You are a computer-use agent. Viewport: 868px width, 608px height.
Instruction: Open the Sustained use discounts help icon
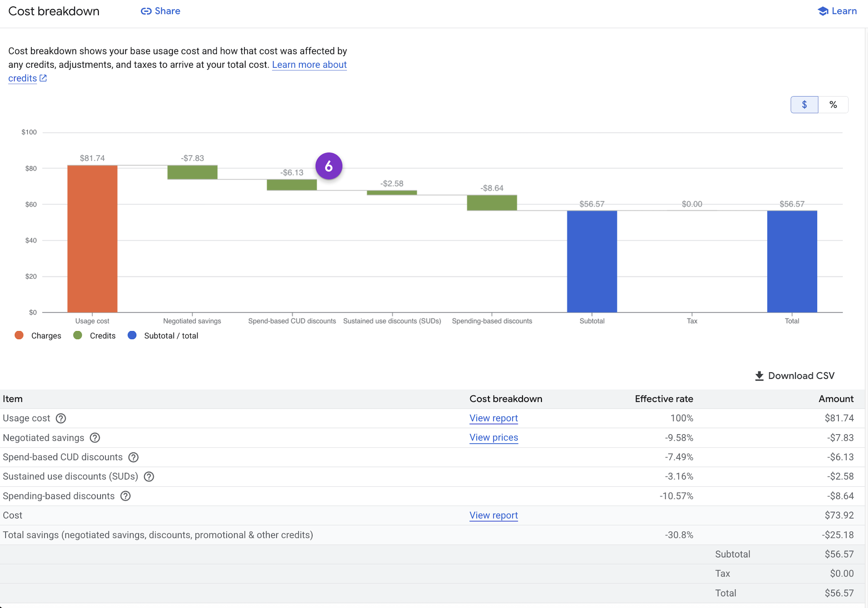click(x=149, y=476)
